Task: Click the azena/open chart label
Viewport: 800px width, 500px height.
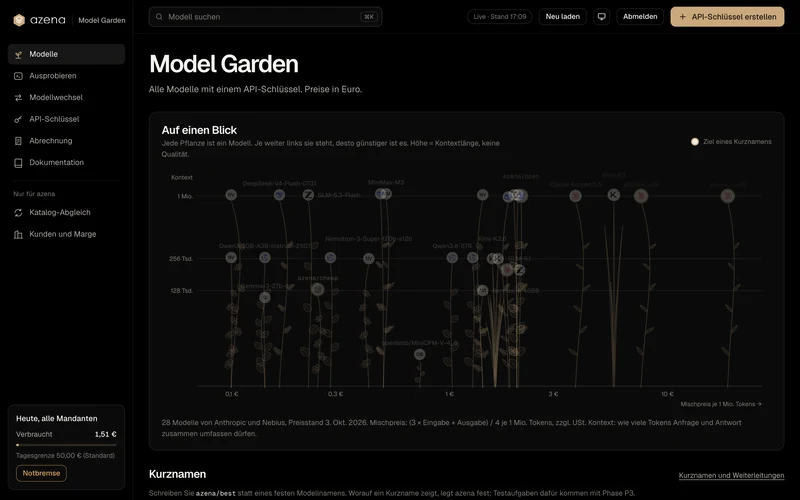Action: point(520,177)
